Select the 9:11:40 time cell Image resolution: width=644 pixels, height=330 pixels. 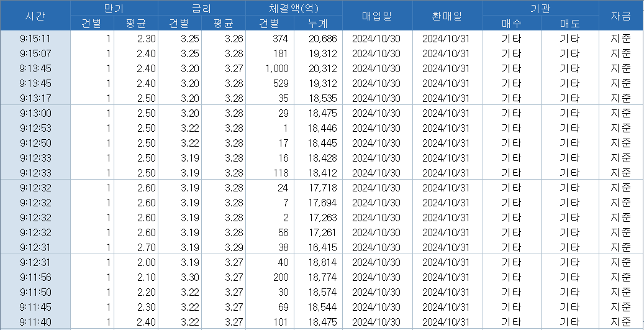35,322
